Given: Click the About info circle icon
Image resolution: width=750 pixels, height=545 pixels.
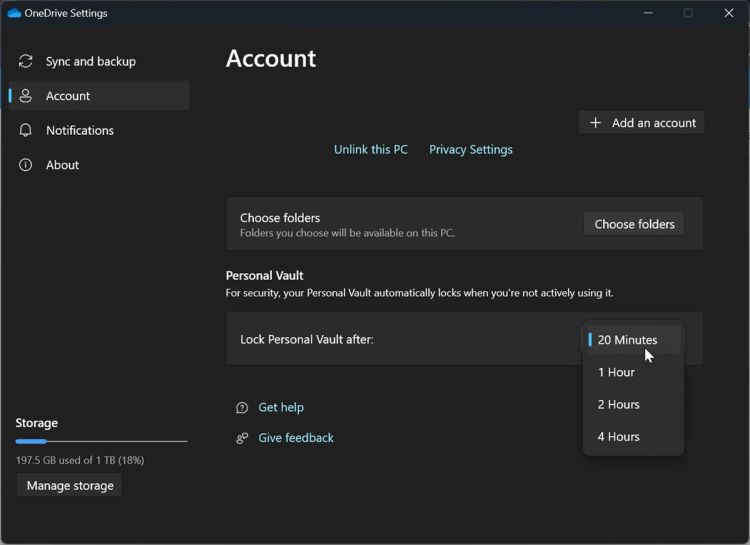Looking at the screenshot, I should (26, 165).
